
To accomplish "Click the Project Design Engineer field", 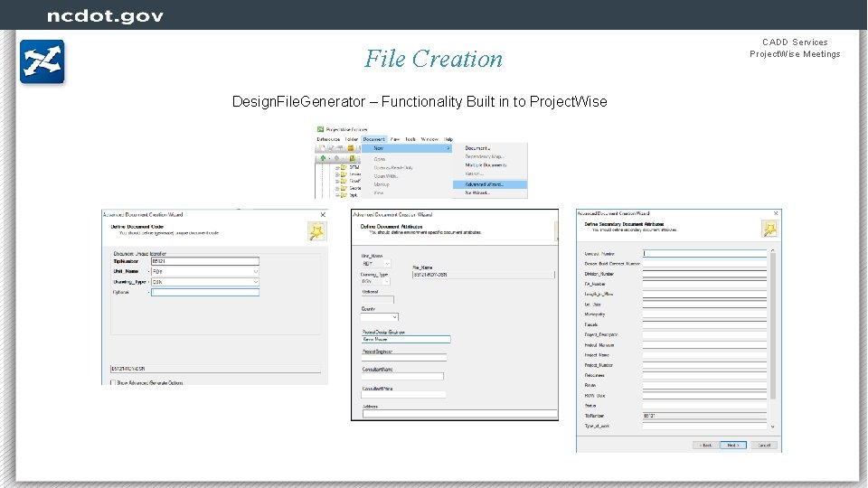I will pos(406,339).
